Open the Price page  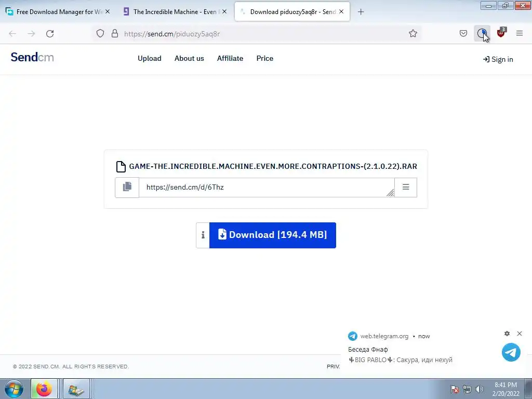(264, 58)
